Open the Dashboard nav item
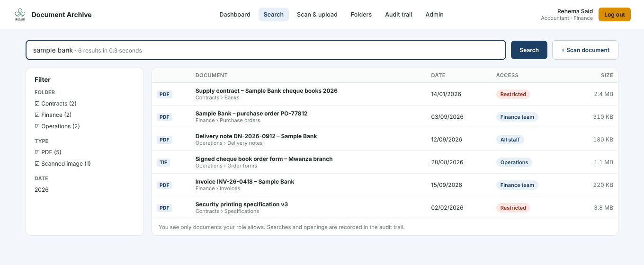The height and width of the screenshot is (265, 644). pos(235,15)
